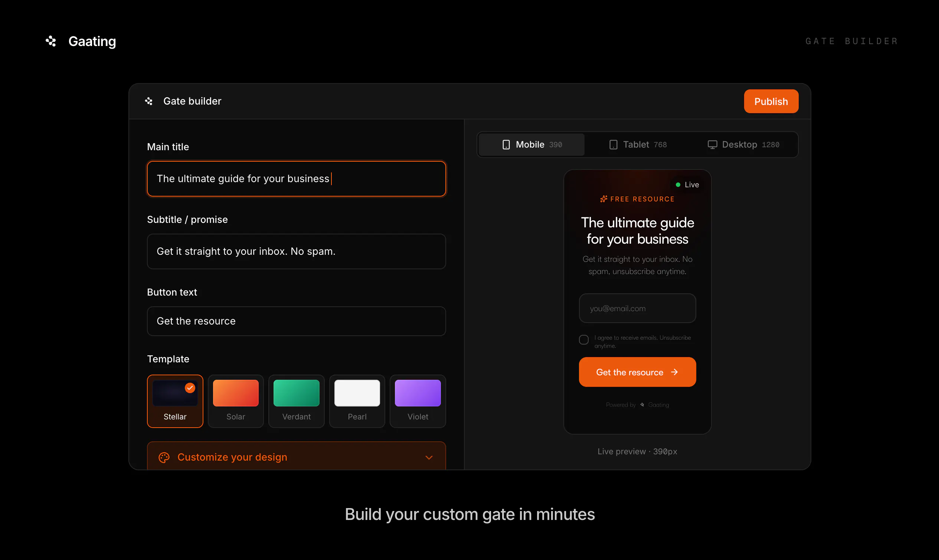Pick the dark Stellar color swatch
This screenshot has width=939, height=560.
pyautogui.click(x=175, y=393)
